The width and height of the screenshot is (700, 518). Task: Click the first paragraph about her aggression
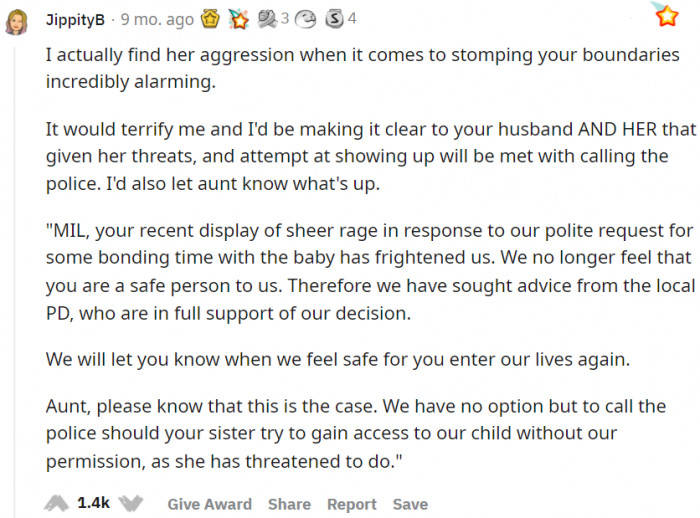(362, 68)
